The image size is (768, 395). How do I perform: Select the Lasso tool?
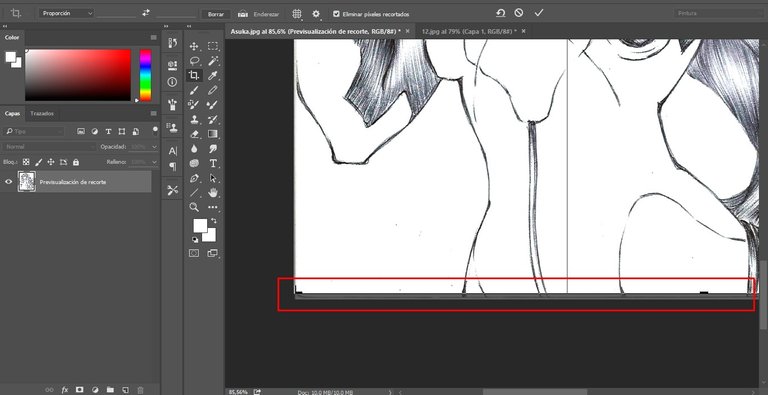point(194,61)
